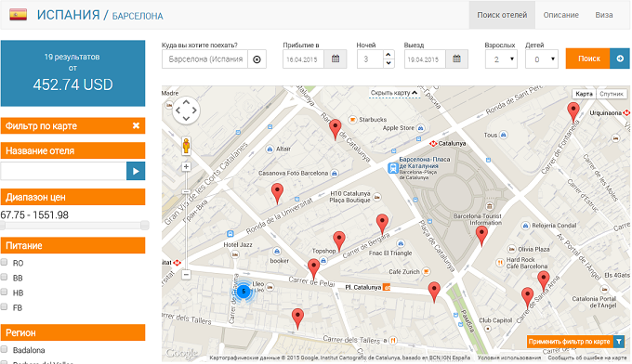Click the hotel pin near Topshop
Image resolution: width=632 pixels, height=364 pixels.
pos(339,241)
